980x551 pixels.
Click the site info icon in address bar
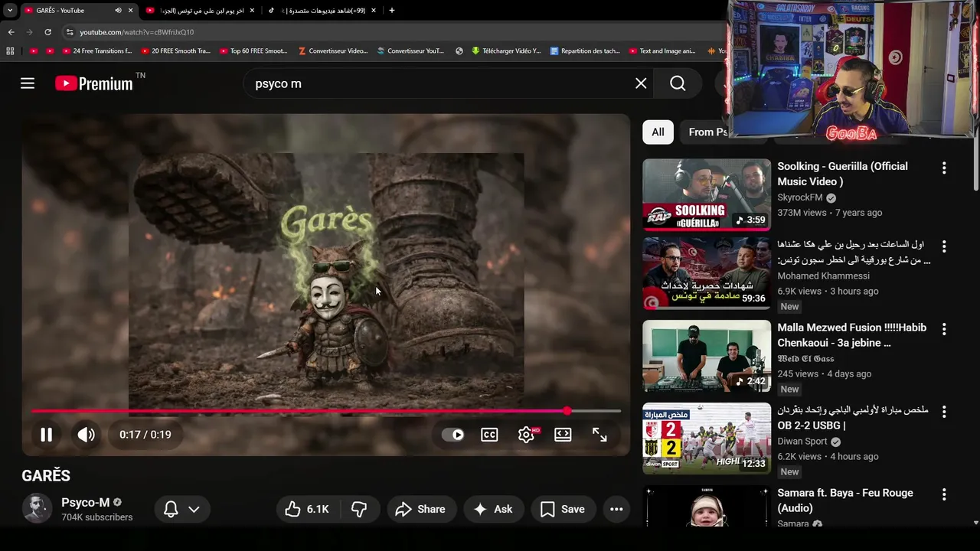coord(70,32)
